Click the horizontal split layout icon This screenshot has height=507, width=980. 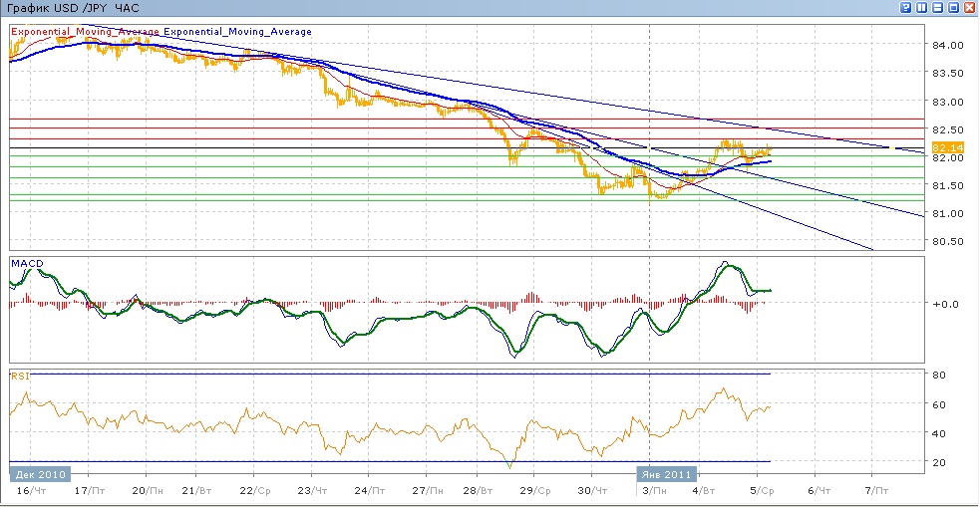point(938,7)
